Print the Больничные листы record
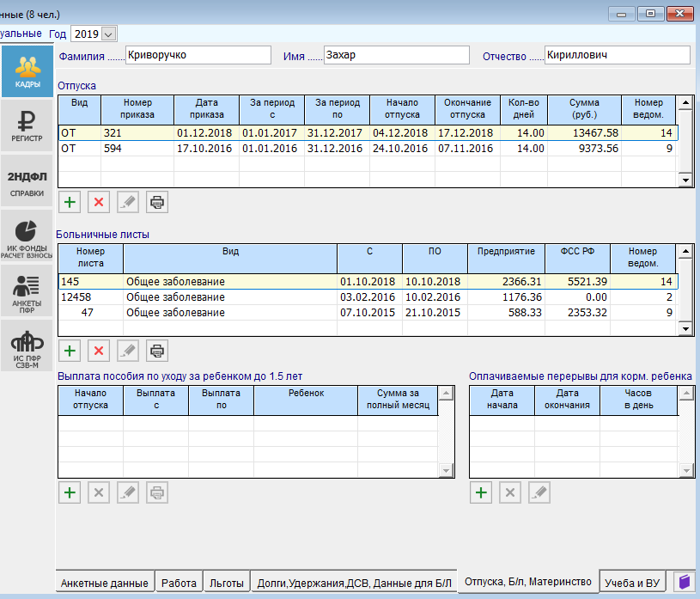The height and width of the screenshot is (599, 700). 157,351
